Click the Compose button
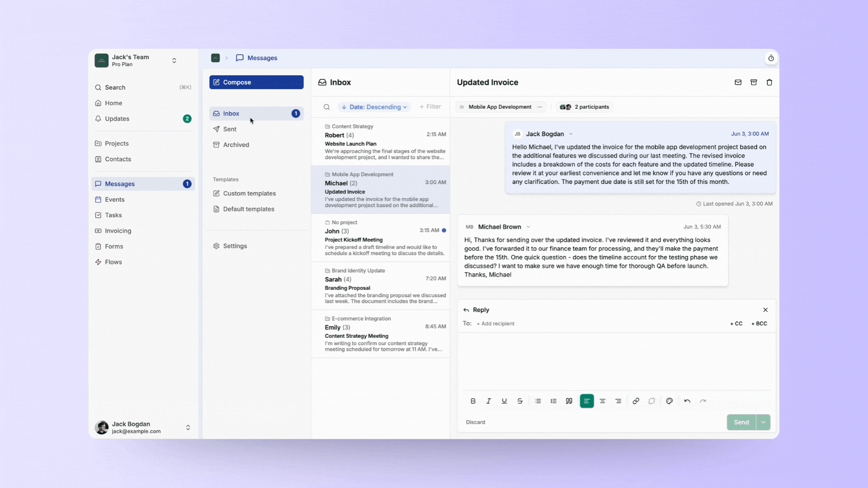The width and height of the screenshot is (868, 488). [256, 82]
